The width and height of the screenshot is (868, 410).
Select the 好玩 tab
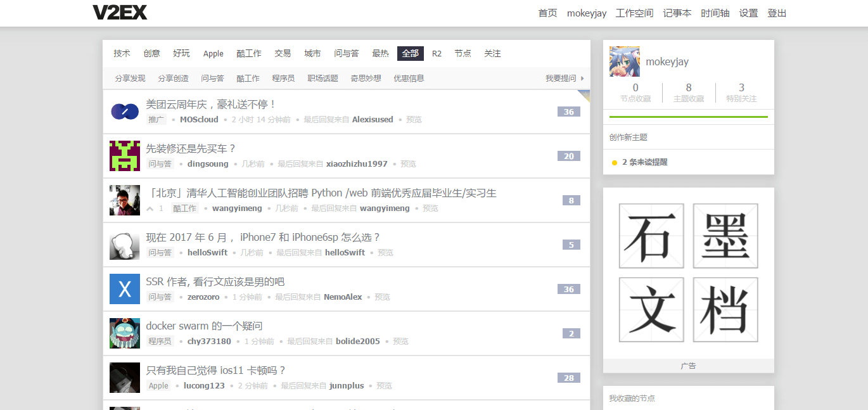182,53
